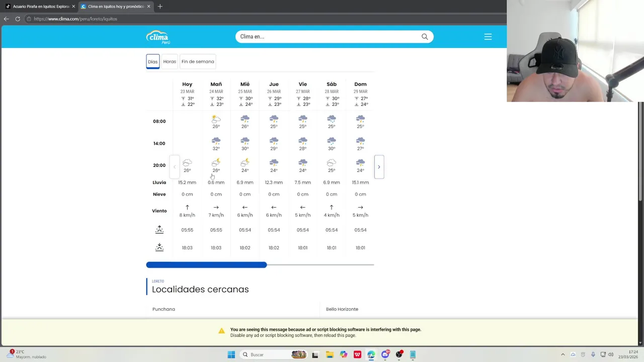
Task: Select the Hoy column header
Action: click(187, 84)
